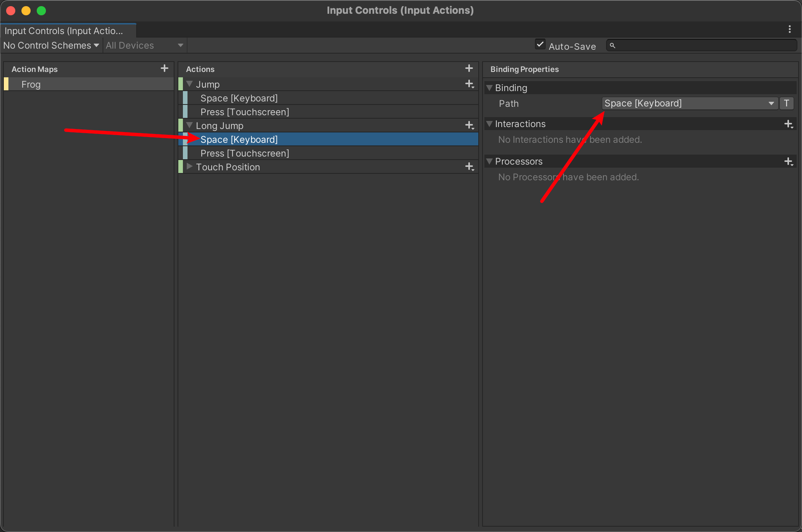Minimize the window with yellow button
Screen dimensions: 802x532
(x=26, y=11)
